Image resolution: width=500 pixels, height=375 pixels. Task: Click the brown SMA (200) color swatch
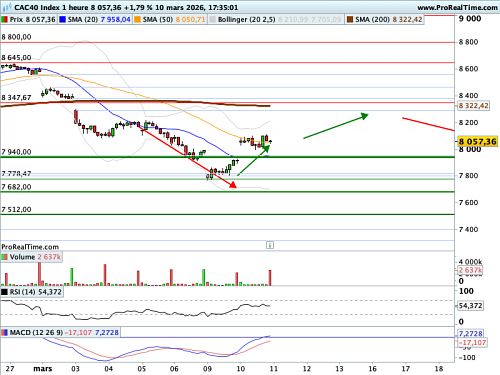350,20
